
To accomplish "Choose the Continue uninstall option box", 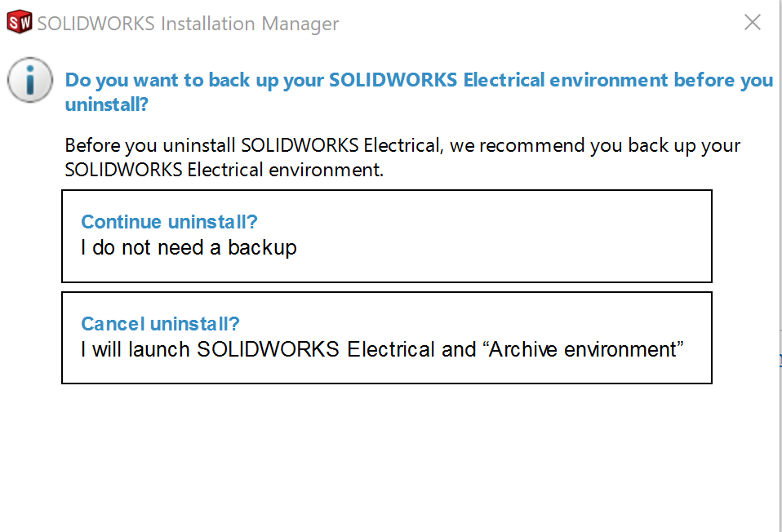I will 387,236.
